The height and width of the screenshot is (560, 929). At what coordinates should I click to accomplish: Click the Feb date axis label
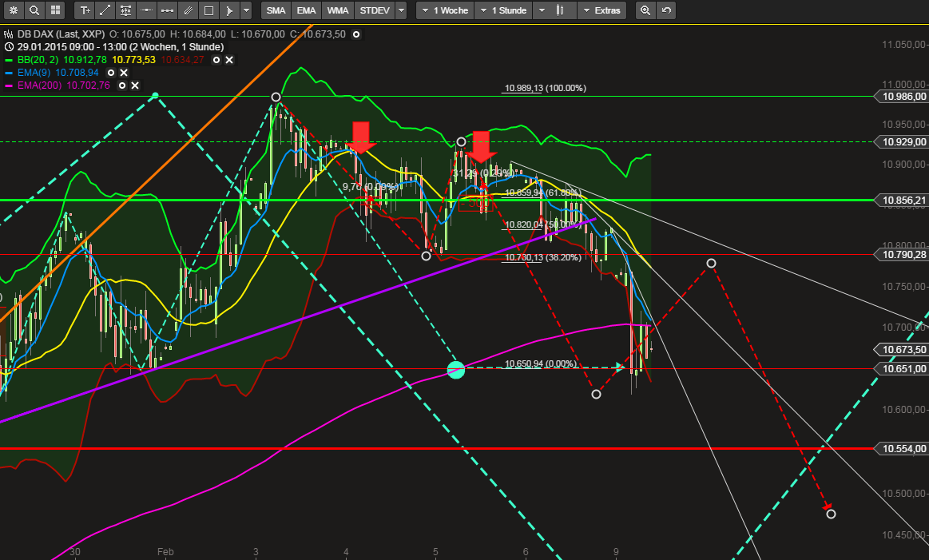(165, 552)
